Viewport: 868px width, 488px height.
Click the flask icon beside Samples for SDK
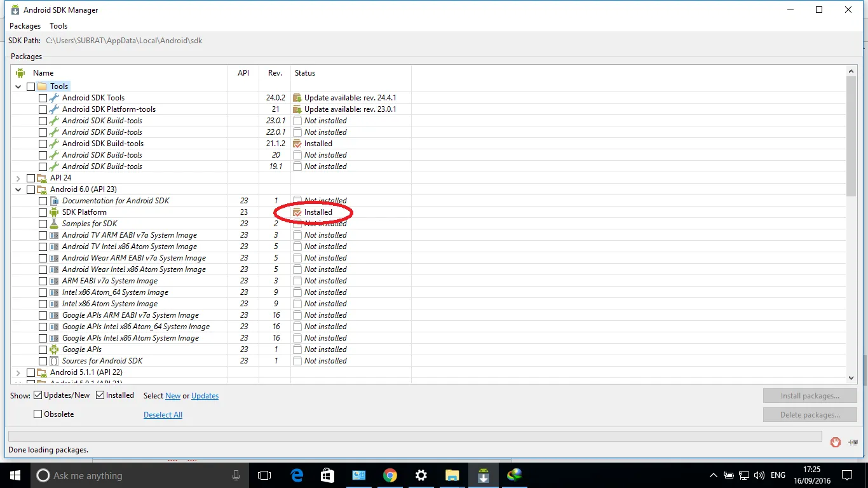[x=54, y=224]
